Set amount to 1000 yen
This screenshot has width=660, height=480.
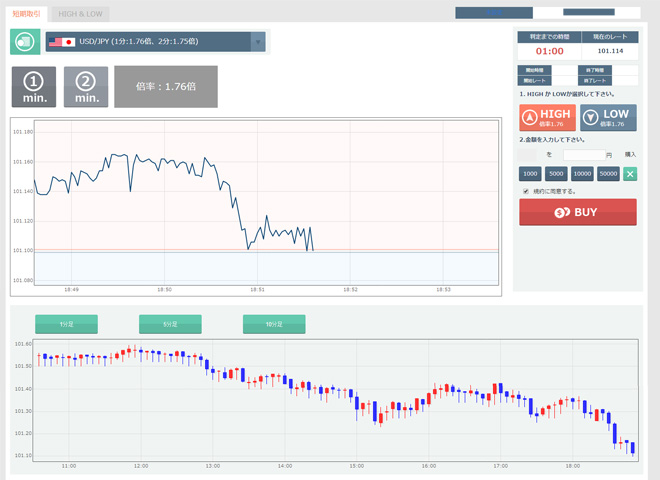pos(530,174)
